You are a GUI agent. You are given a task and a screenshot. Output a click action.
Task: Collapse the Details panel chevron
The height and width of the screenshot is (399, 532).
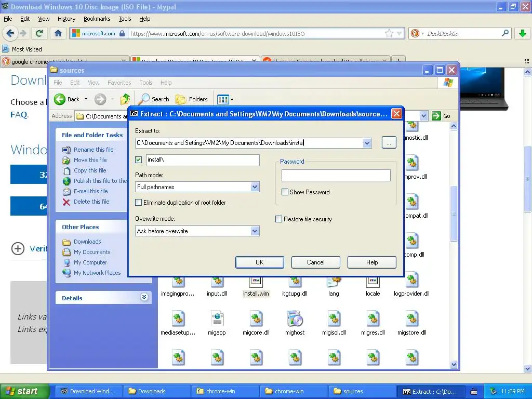point(144,297)
